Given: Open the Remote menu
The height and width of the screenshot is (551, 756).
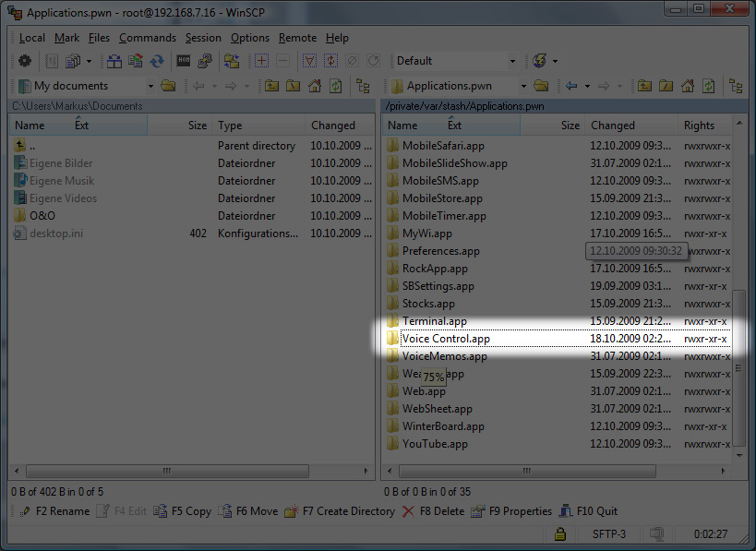Looking at the screenshot, I should [x=297, y=38].
